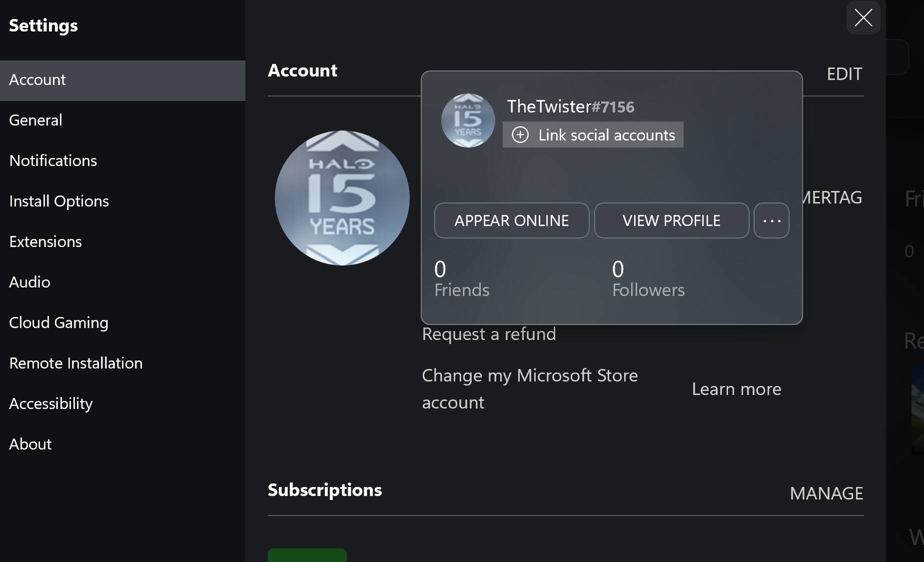Navigate to Cloud Gaming settings
924x562 pixels.
pyautogui.click(x=58, y=323)
